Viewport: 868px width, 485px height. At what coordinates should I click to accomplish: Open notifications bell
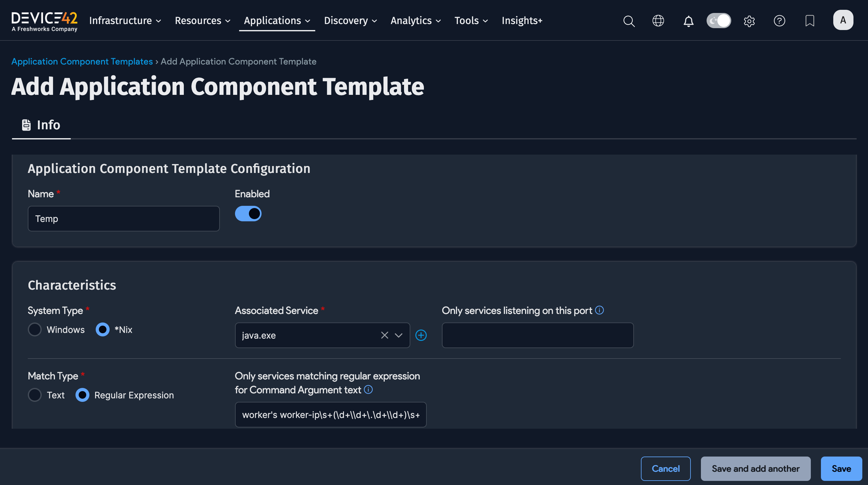tap(688, 21)
